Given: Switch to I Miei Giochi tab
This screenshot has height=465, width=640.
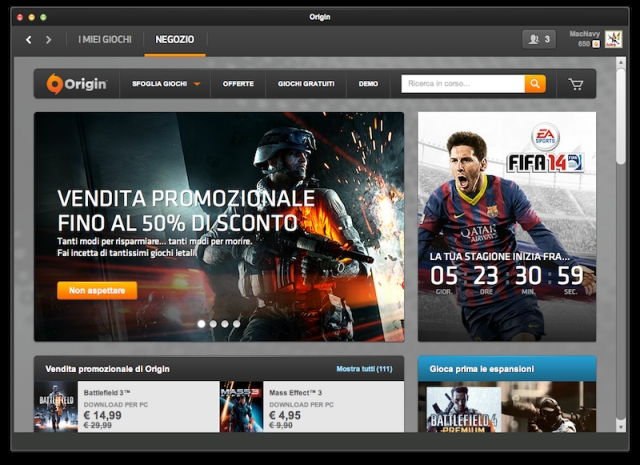Looking at the screenshot, I should pos(105,39).
